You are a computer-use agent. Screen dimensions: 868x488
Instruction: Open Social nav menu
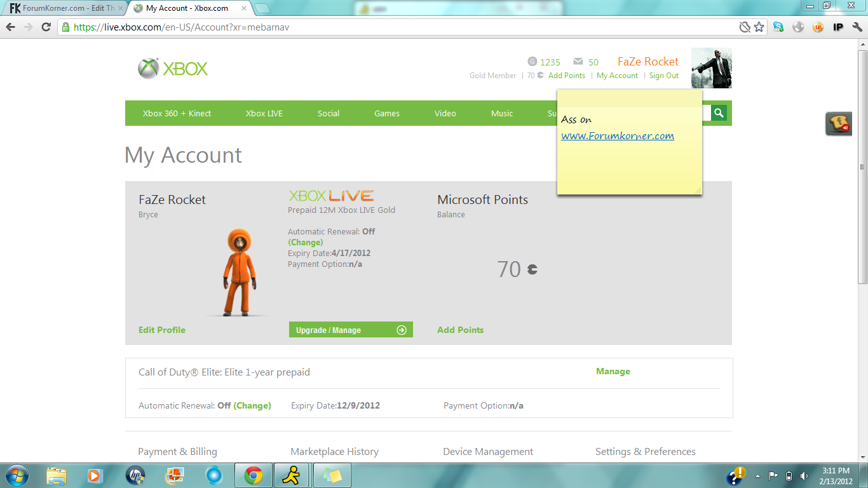pyautogui.click(x=329, y=113)
